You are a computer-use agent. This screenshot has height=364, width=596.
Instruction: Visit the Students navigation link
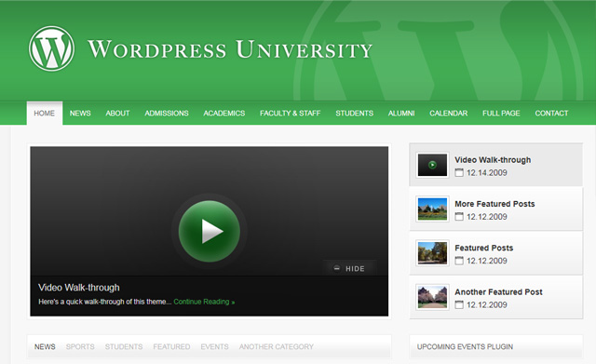[x=354, y=114]
